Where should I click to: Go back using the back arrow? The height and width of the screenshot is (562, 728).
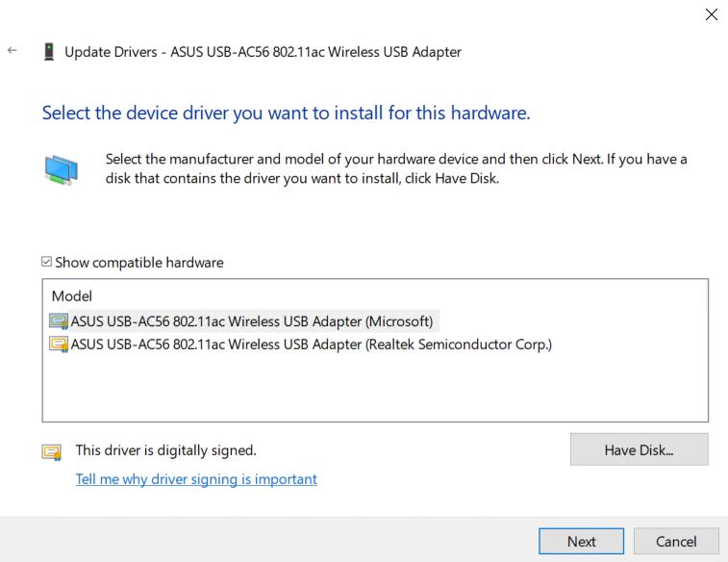13,50
